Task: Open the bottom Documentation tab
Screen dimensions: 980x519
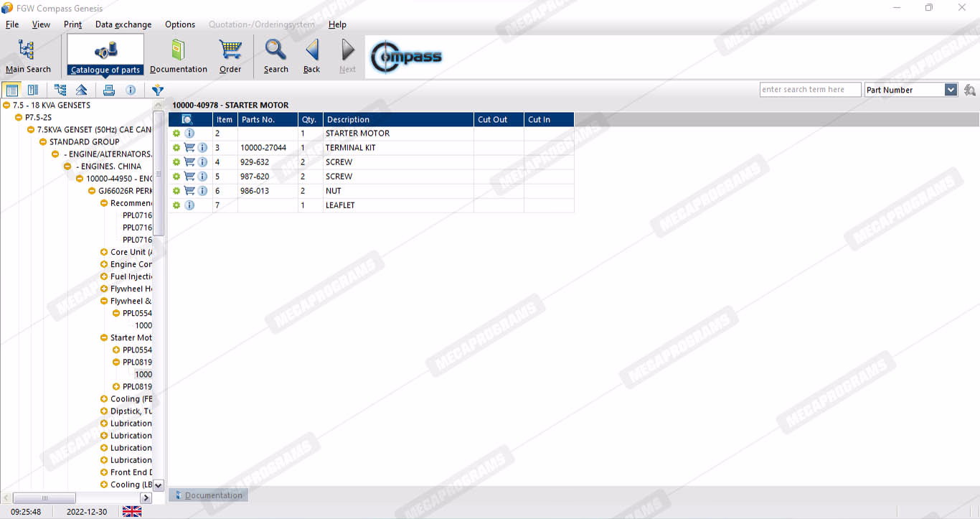Action: (209, 495)
